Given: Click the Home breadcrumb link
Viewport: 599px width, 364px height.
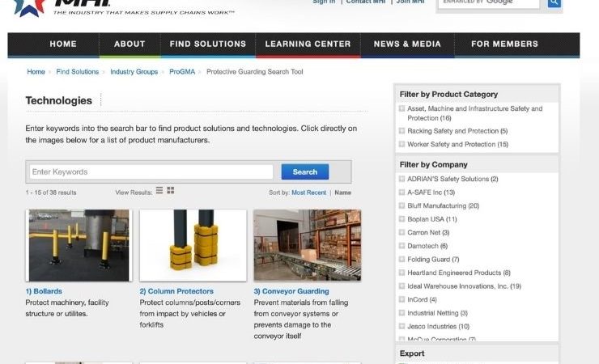Looking at the screenshot, I should pyautogui.click(x=36, y=72).
